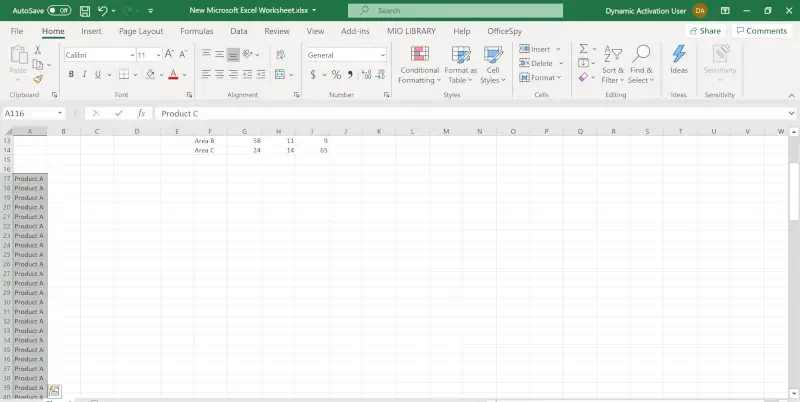Click the Increase Font Size icon

(171, 55)
